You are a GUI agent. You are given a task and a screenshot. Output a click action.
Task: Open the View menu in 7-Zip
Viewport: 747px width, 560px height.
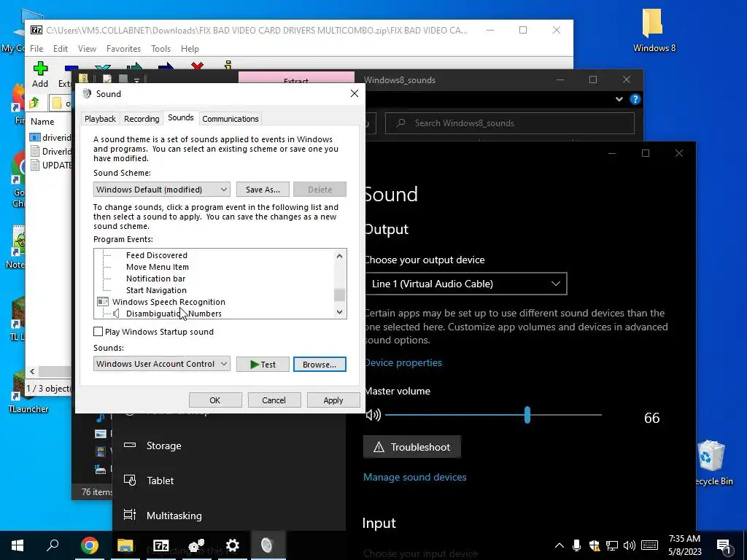coord(87,49)
